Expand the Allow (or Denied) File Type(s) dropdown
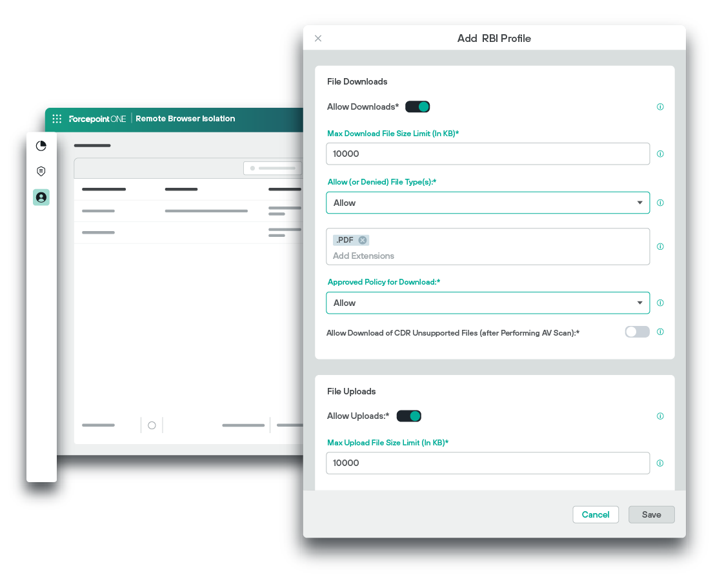The image size is (713, 588). point(488,203)
